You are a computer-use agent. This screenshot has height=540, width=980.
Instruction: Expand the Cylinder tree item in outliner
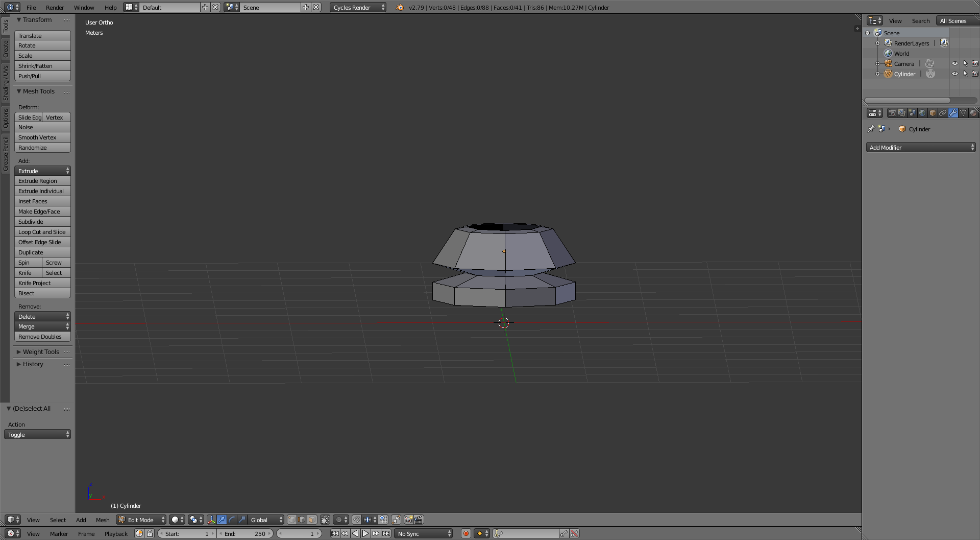pyautogui.click(x=878, y=74)
